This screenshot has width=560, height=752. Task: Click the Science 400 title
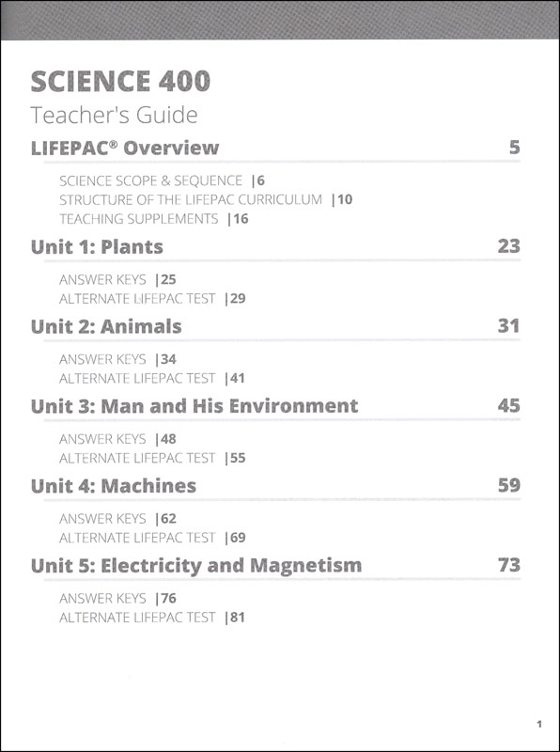(x=120, y=82)
